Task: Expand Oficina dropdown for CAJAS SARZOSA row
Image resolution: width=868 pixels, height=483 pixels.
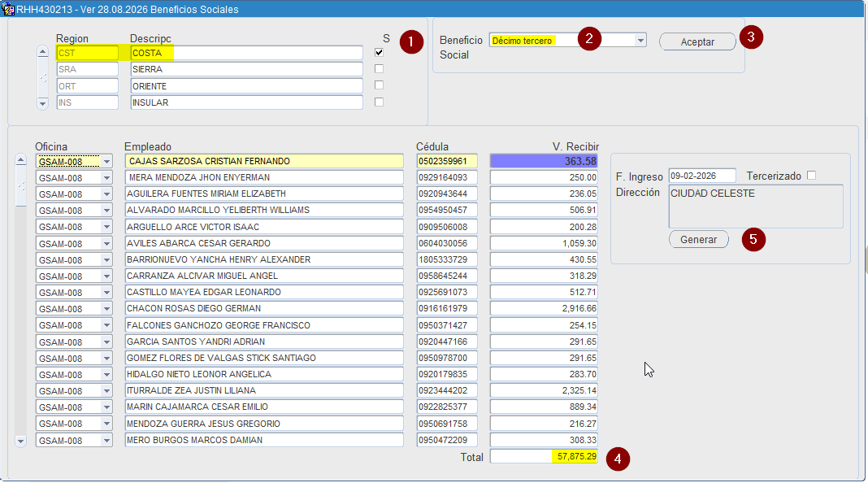Action: 106,161
